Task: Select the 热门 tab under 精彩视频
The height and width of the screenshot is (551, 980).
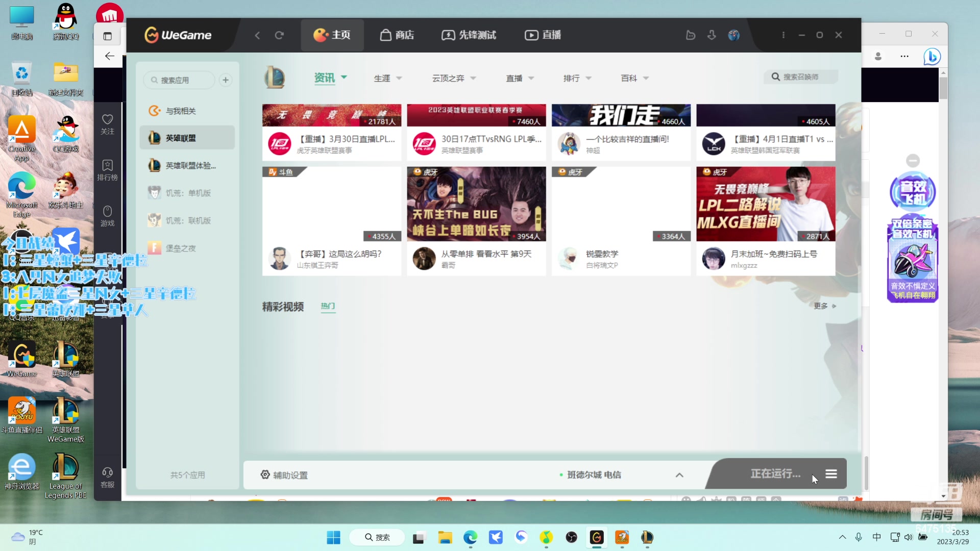Action: coord(328,306)
